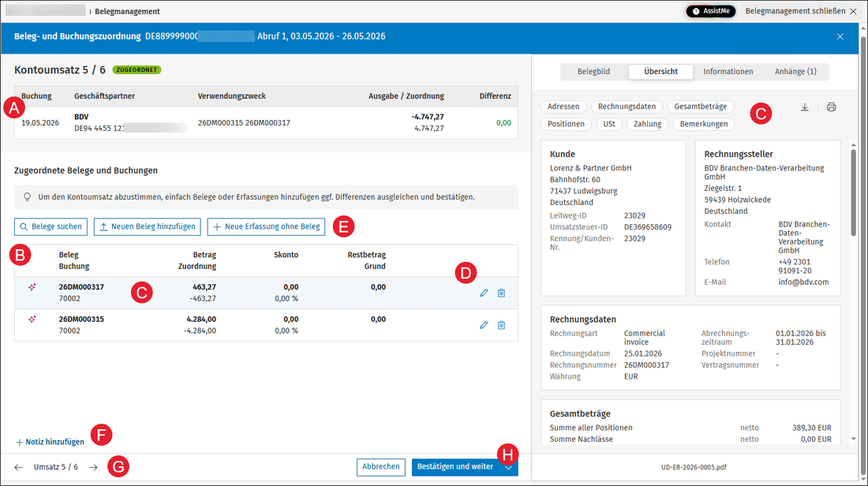Switch to the Belegbild tab
This screenshot has height=486, width=868.
(x=593, y=72)
